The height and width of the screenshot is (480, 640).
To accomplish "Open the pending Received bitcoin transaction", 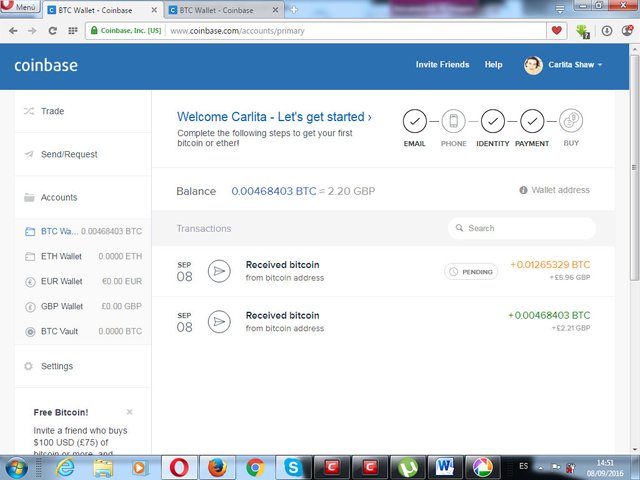I will coord(383,271).
